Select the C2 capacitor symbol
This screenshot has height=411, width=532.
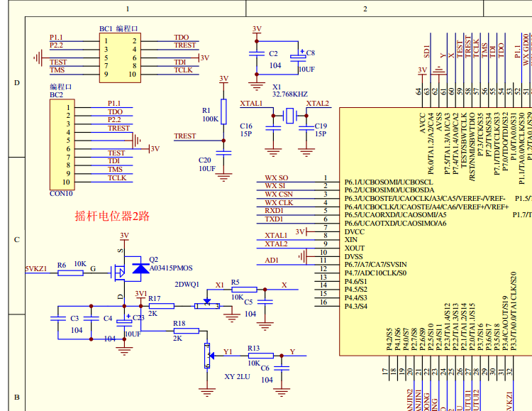pos(257,54)
